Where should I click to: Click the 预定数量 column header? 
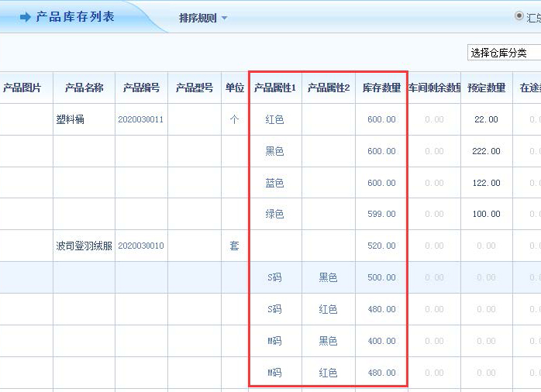coord(487,88)
